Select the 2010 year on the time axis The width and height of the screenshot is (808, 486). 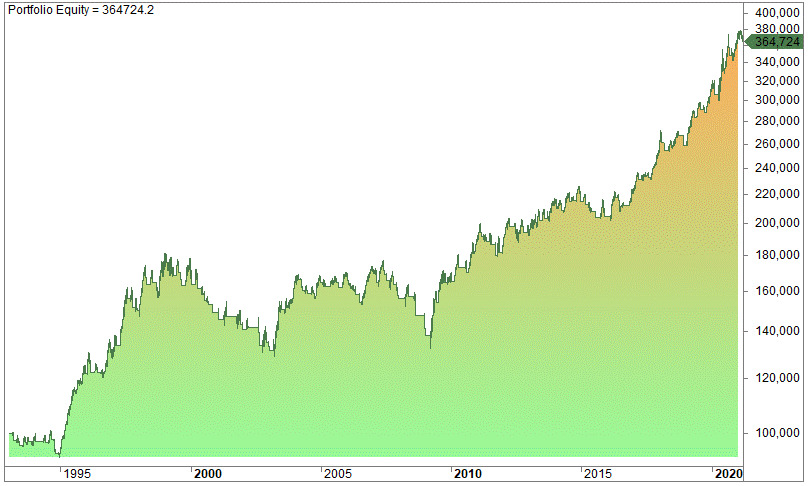point(468,474)
